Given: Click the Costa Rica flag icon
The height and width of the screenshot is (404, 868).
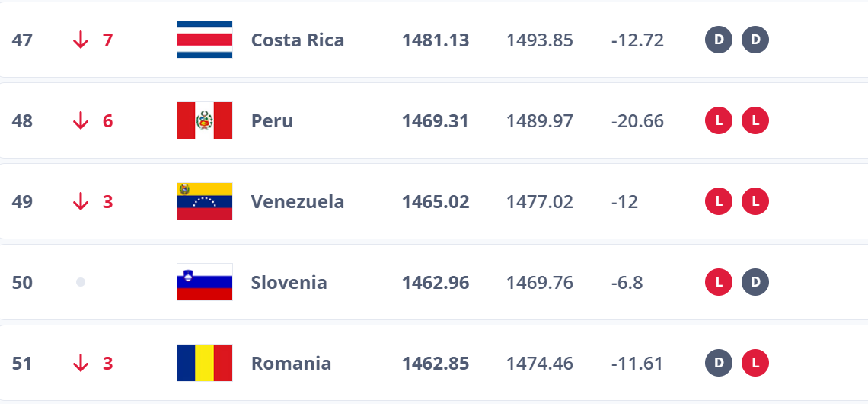Looking at the screenshot, I should [204, 40].
